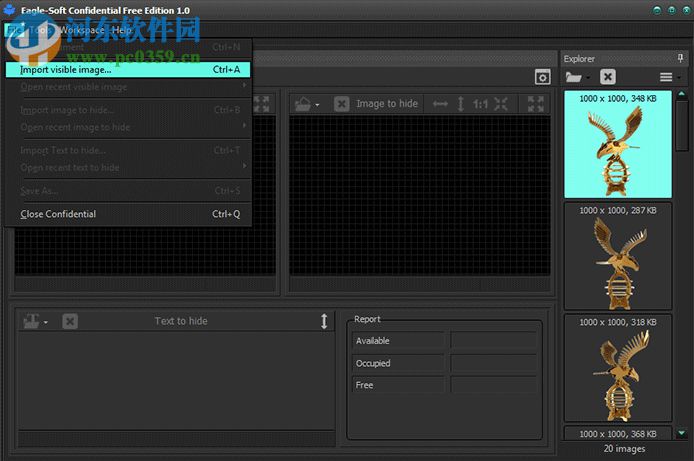
Task: Open the Tools menu
Action: (x=40, y=30)
